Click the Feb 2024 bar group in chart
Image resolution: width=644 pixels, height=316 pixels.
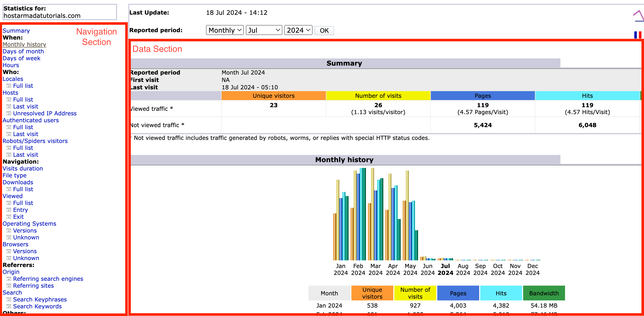[x=358, y=214]
